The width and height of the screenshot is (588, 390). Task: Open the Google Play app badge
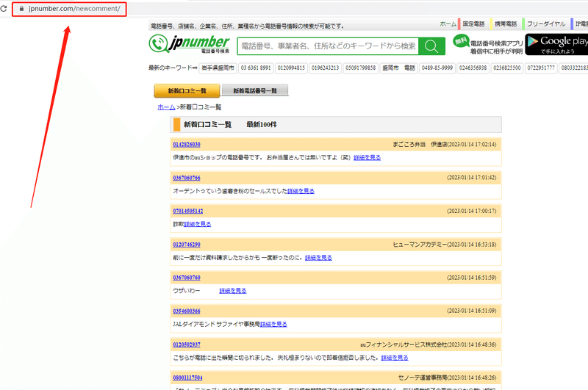click(x=556, y=44)
